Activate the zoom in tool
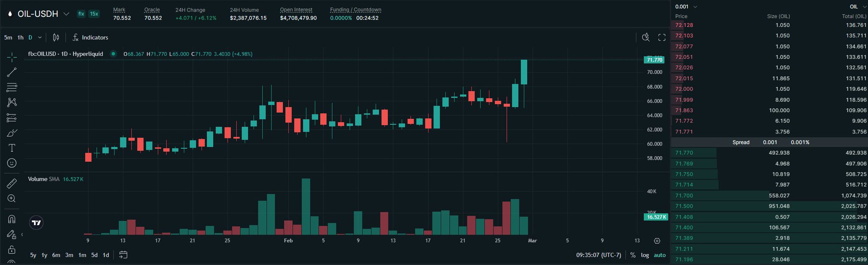868x265 pixels. pyautogui.click(x=12, y=198)
